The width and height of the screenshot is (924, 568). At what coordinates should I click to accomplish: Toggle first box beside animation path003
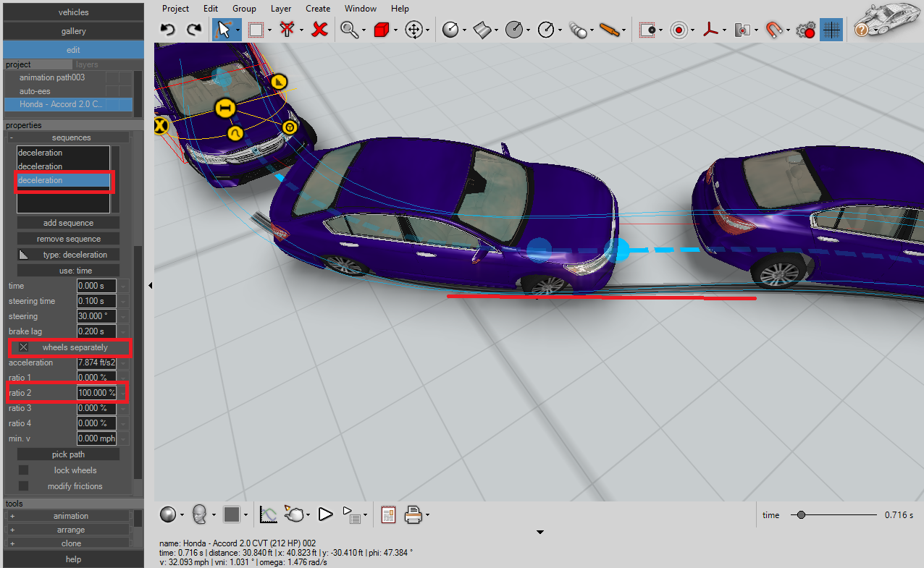112,77
